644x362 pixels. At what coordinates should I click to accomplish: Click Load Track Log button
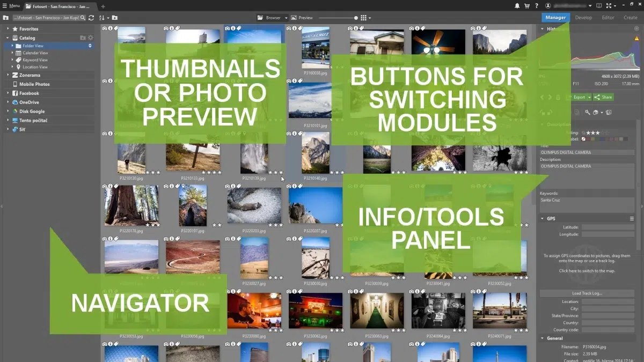coord(587,293)
